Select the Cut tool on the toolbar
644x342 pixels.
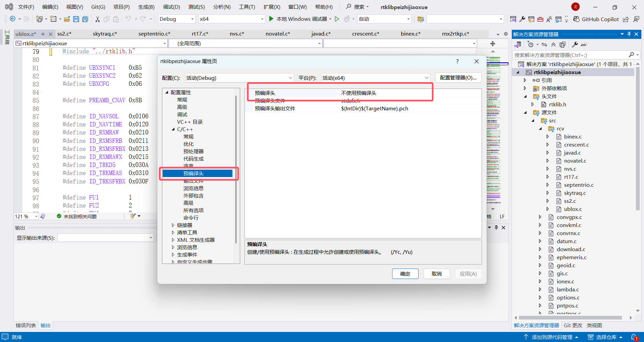pos(97,19)
